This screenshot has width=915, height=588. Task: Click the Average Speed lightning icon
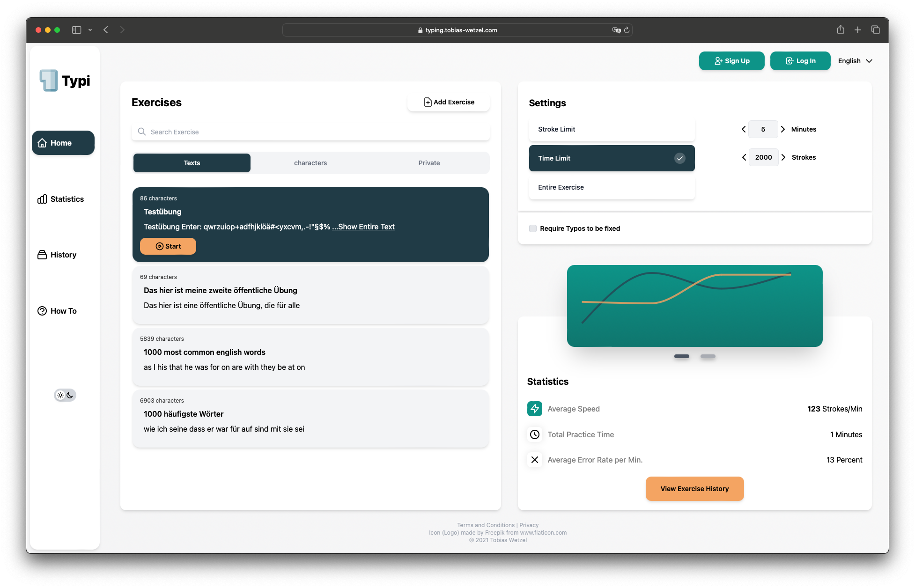pos(534,409)
